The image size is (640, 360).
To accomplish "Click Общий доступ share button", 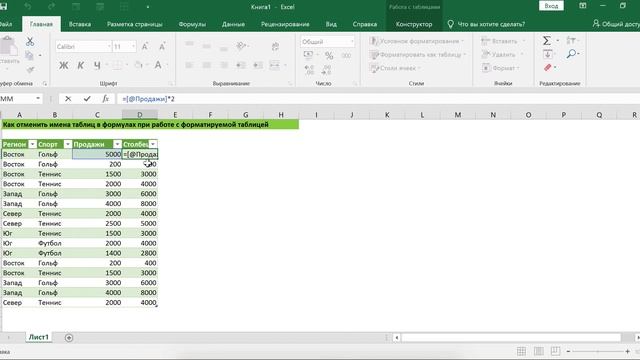I will (616, 24).
